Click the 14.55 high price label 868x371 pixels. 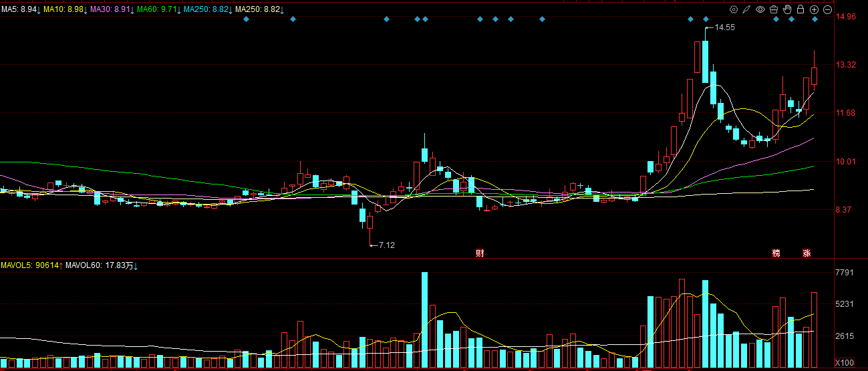click(725, 27)
